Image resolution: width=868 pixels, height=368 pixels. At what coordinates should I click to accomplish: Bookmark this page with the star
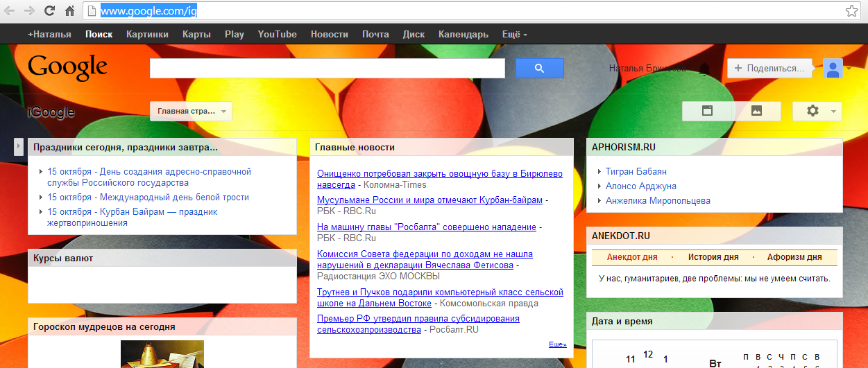coord(851,10)
